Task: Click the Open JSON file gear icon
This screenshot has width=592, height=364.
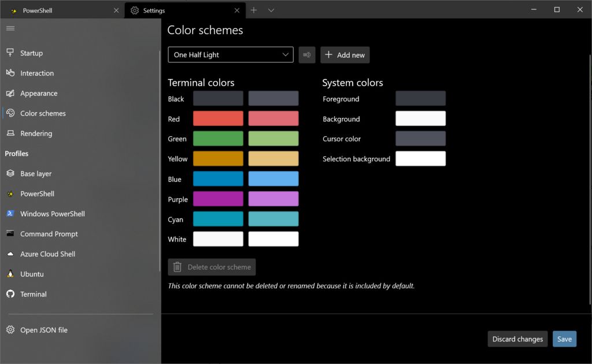Action: coord(10,330)
